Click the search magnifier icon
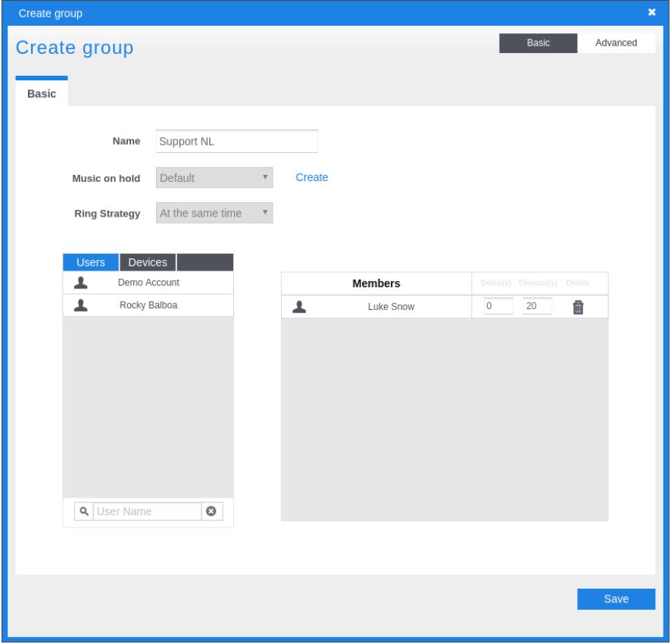This screenshot has width=671, height=644. 84,511
